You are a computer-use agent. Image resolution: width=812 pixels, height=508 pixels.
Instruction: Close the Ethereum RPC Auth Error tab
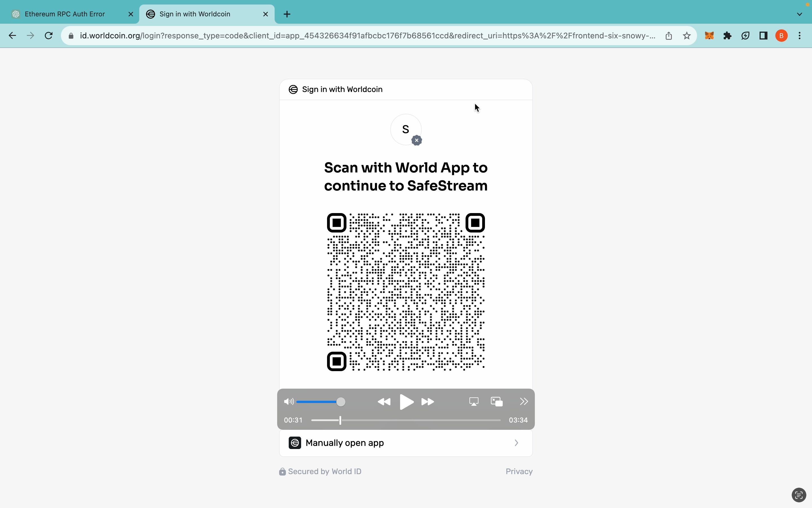pyautogui.click(x=131, y=14)
